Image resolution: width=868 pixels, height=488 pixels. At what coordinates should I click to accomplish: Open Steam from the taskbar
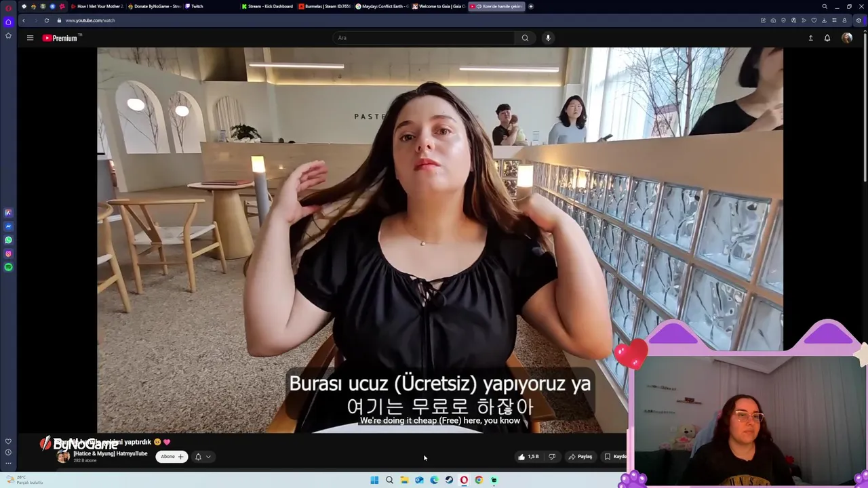point(449,480)
